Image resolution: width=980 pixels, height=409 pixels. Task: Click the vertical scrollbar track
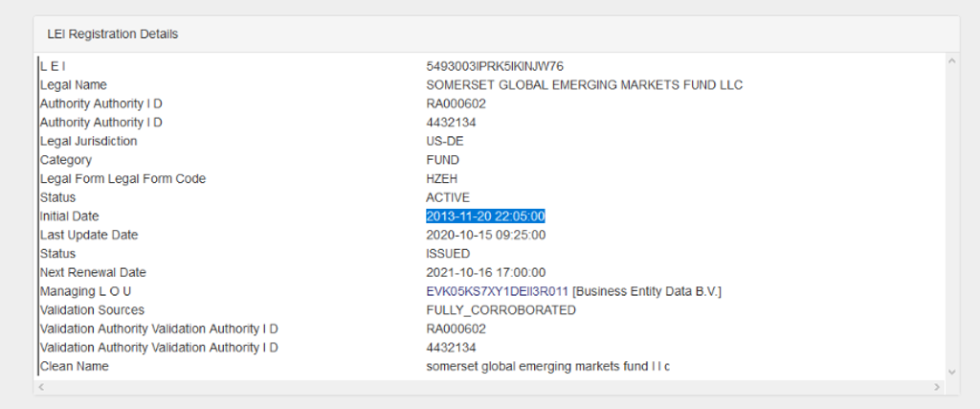tap(951, 211)
